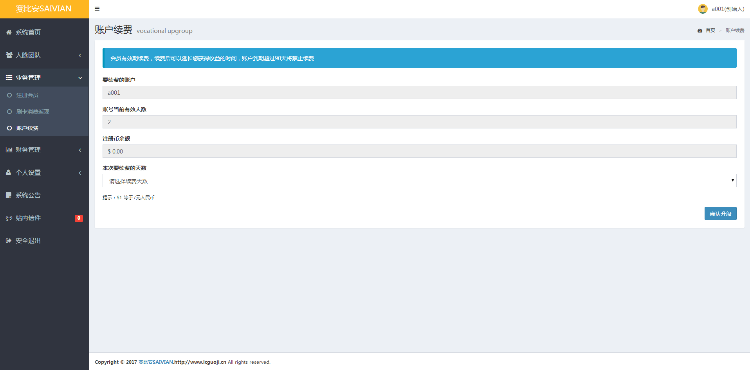Screen dimensions: 750x370
Task: Click the hint text below the dropdown
Action: coord(128,197)
